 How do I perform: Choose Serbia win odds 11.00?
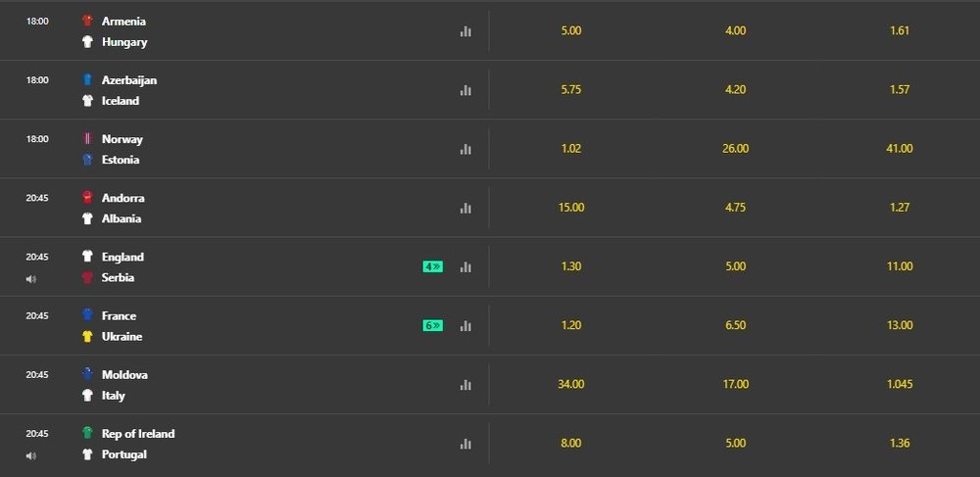[x=900, y=266]
